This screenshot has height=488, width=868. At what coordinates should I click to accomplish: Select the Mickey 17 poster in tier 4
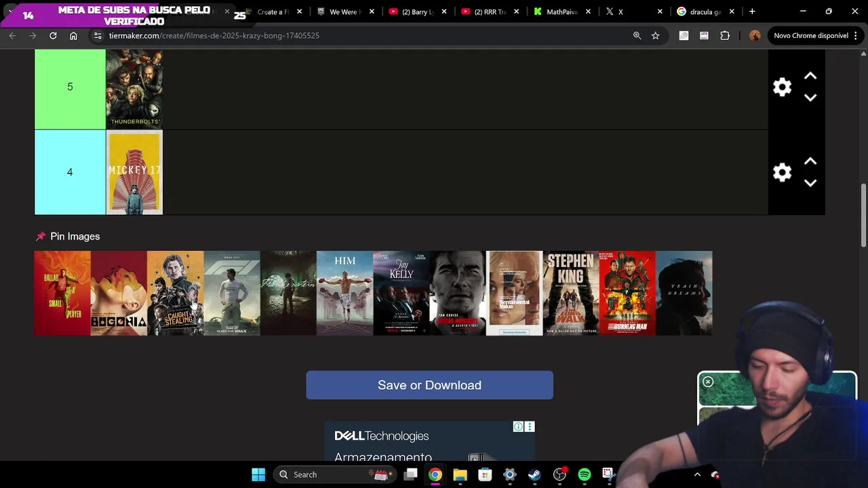[134, 172]
